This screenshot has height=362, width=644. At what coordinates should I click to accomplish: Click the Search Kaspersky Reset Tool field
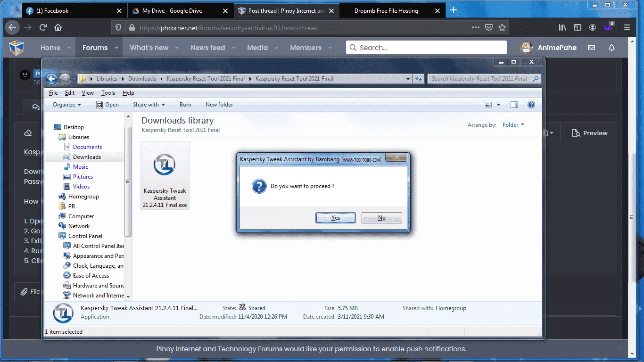[484, 79]
